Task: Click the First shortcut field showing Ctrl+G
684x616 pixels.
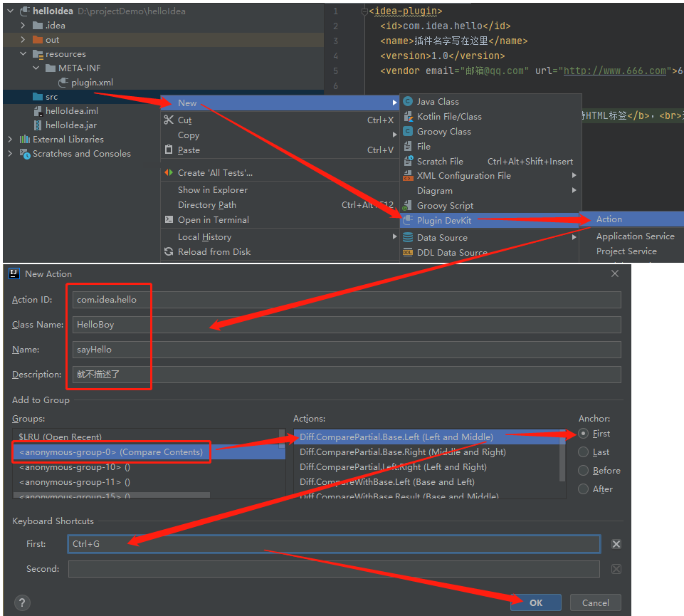Action: click(334, 544)
